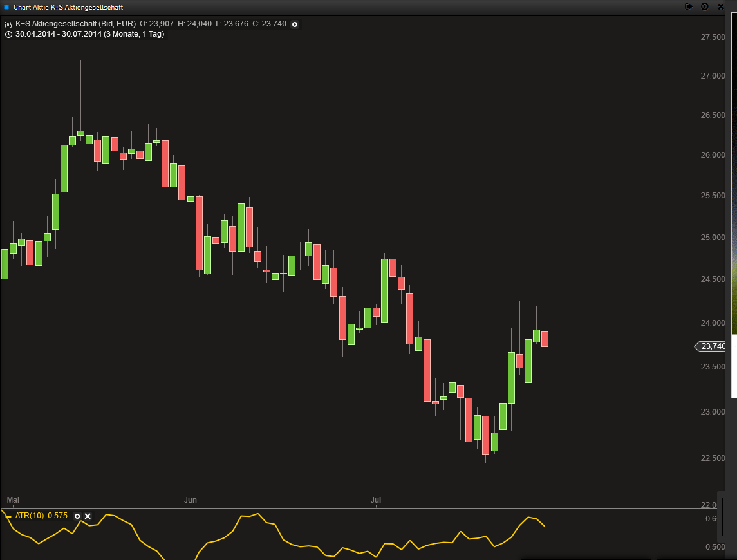Select the Chart Aktie K+S Aktiengesellschaft title tab
The width and height of the screenshot is (737, 560).
(68, 7)
